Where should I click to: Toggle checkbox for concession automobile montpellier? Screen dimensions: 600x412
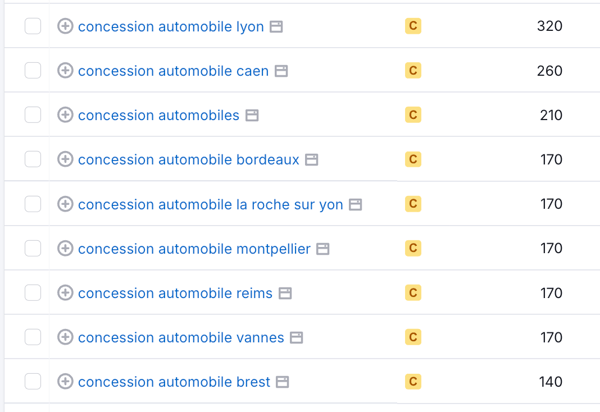[x=33, y=249]
